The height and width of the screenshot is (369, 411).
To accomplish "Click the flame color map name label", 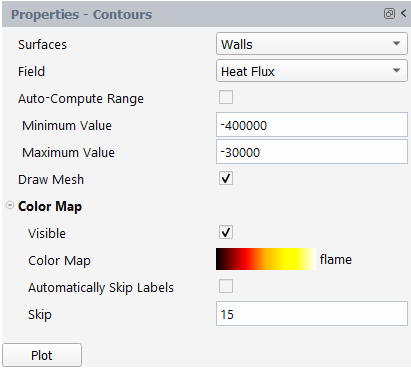I will tap(336, 259).
